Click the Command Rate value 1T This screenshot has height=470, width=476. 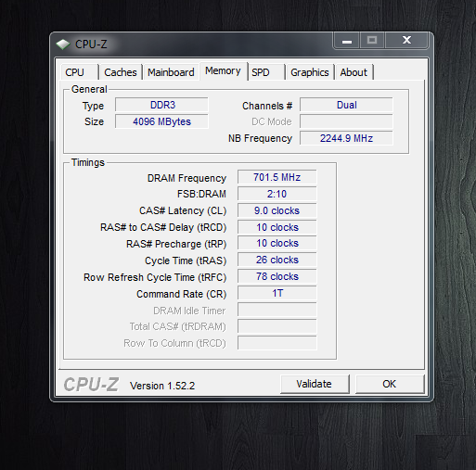[277, 293]
